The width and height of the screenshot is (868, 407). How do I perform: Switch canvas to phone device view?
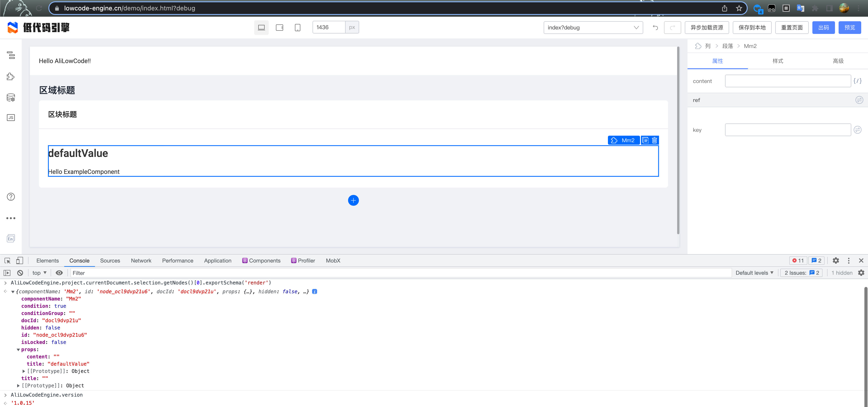pos(298,28)
